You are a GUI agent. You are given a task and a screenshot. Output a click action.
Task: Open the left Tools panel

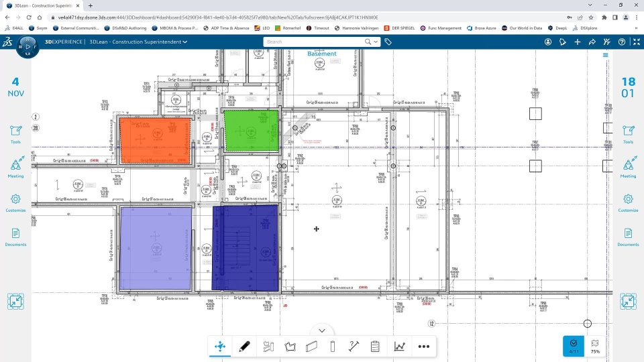pyautogui.click(x=15, y=135)
